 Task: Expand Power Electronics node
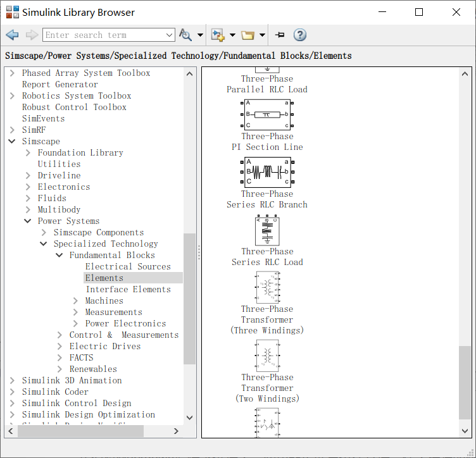click(x=75, y=323)
